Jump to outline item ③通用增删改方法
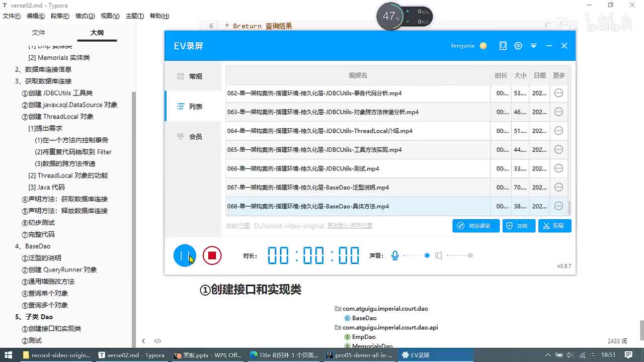Screen dimensions: 644x362 pyautogui.click(x=48, y=282)
